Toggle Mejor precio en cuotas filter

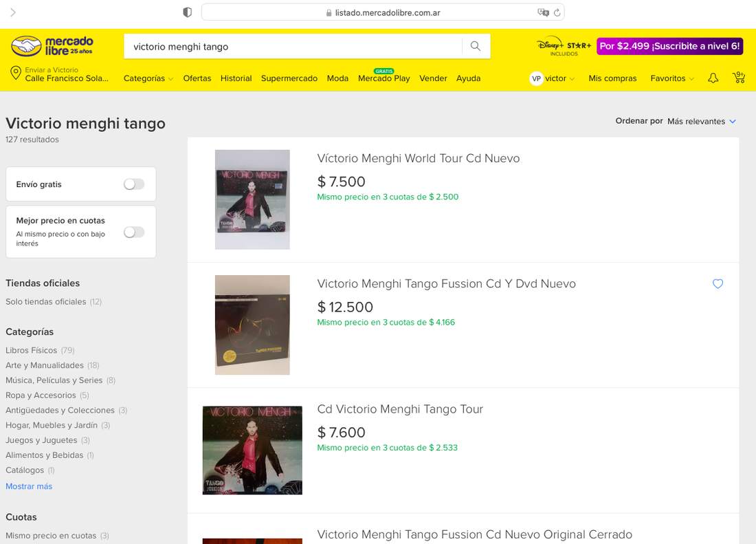(x=134, y=232)
